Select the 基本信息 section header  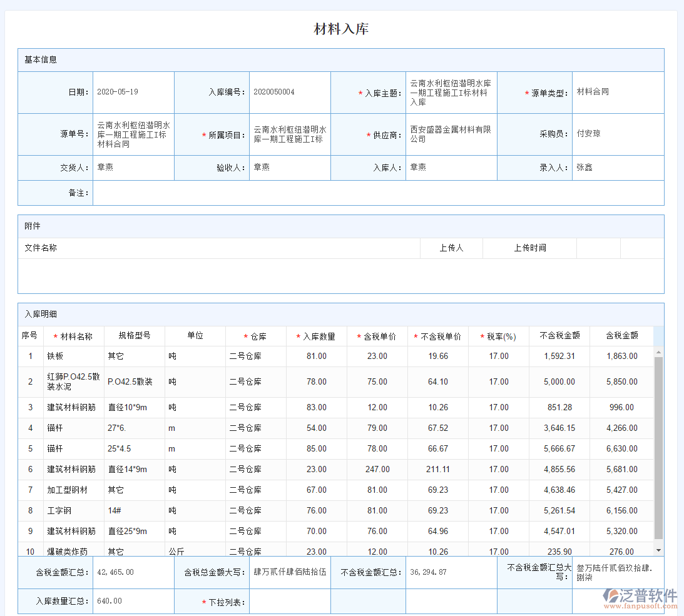[41, 60]
